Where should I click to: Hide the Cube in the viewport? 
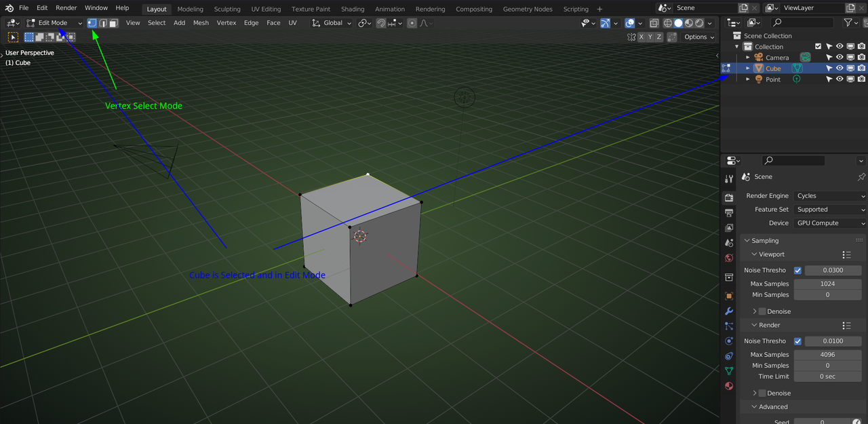click(x=840, y=69)
